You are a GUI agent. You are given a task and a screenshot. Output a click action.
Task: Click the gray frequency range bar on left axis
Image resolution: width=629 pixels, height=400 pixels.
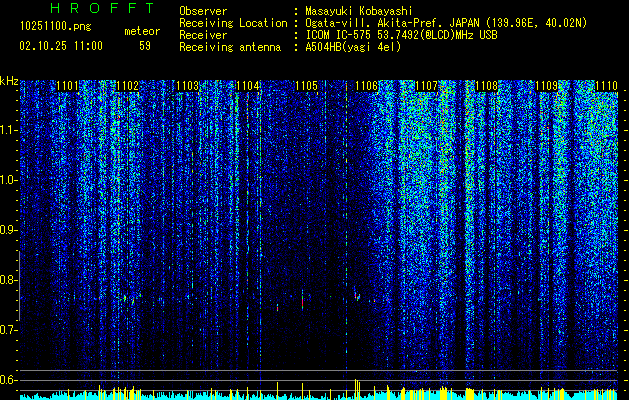point(19,286)
